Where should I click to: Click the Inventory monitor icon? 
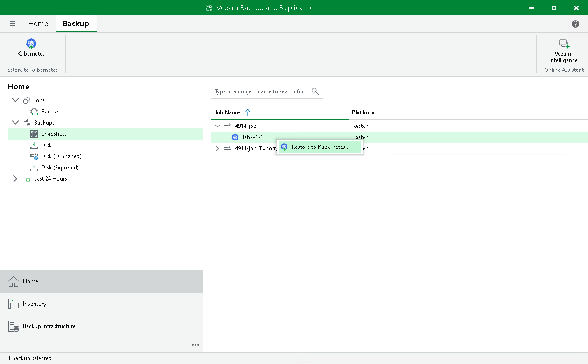coord(14,304)
